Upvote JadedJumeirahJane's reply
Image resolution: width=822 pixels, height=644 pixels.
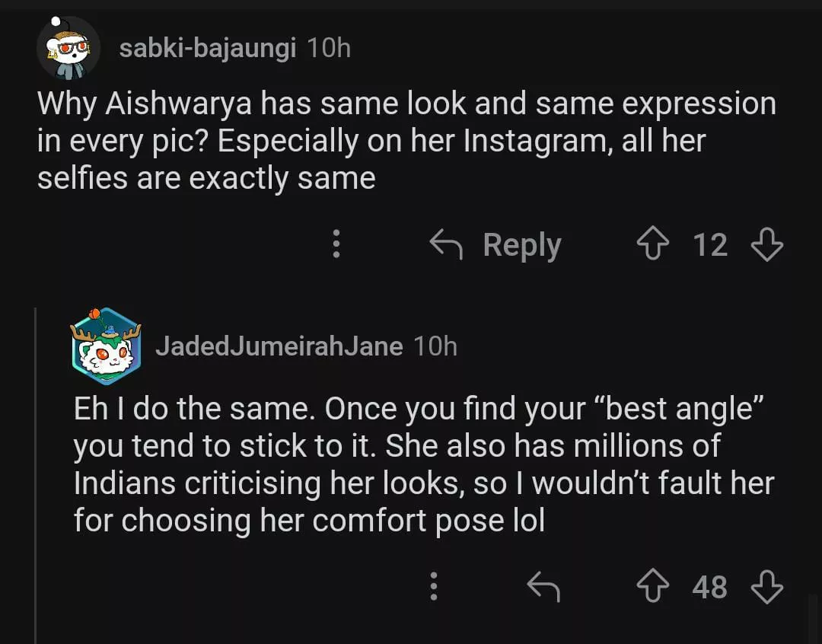652,587
